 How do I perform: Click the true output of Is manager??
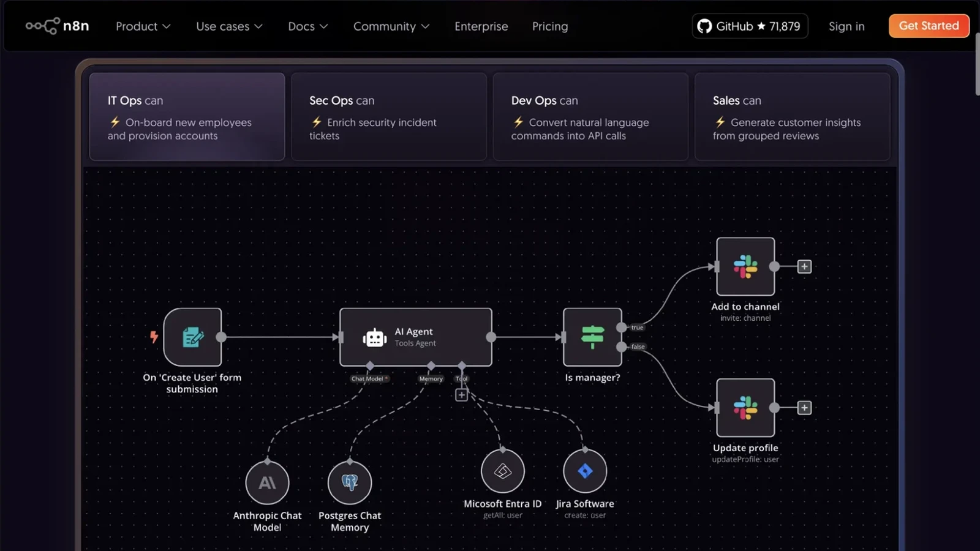tap(622, 327)
